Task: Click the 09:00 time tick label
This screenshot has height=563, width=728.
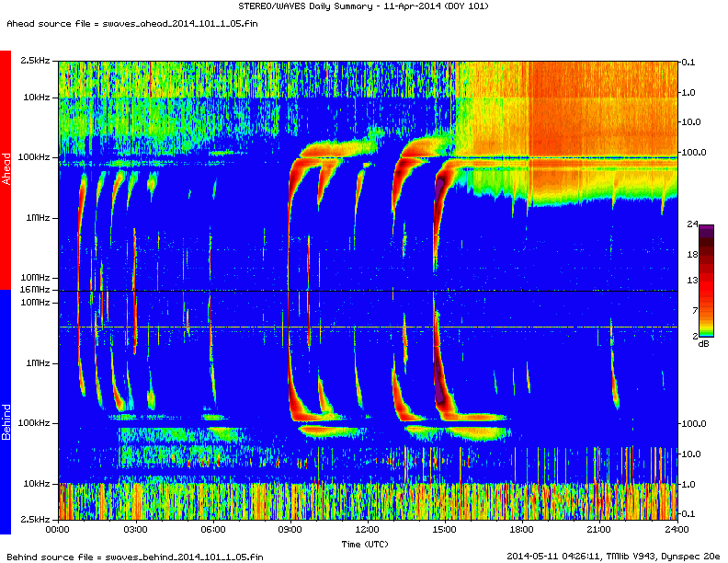Action: (x=290, y=529)
